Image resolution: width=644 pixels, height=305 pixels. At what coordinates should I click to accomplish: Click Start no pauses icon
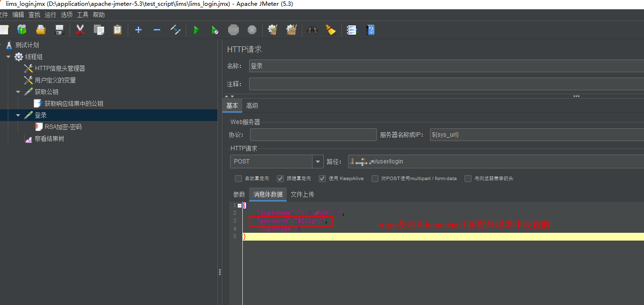215,30
